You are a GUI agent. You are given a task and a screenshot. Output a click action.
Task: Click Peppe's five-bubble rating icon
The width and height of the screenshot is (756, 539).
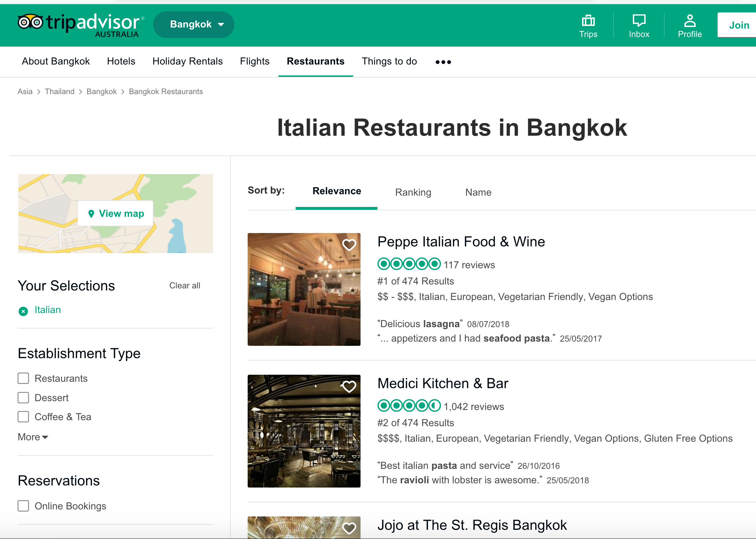(409, 264)
